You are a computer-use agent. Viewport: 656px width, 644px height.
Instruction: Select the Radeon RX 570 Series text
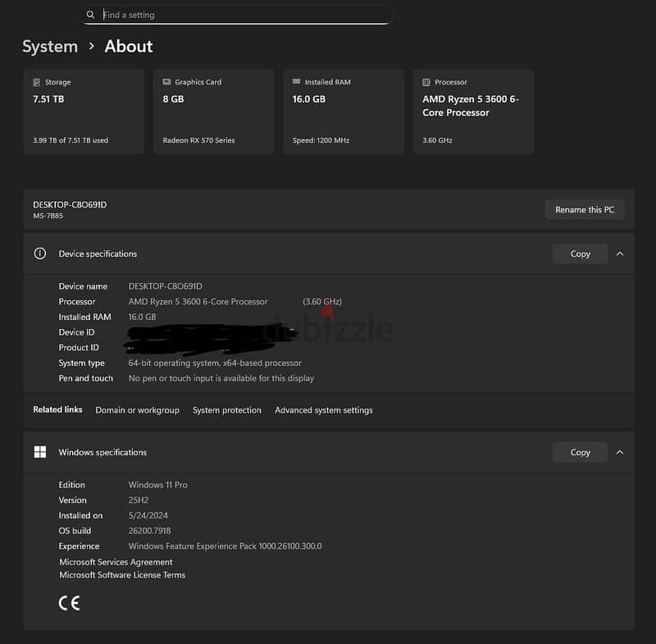coord(198,140)
